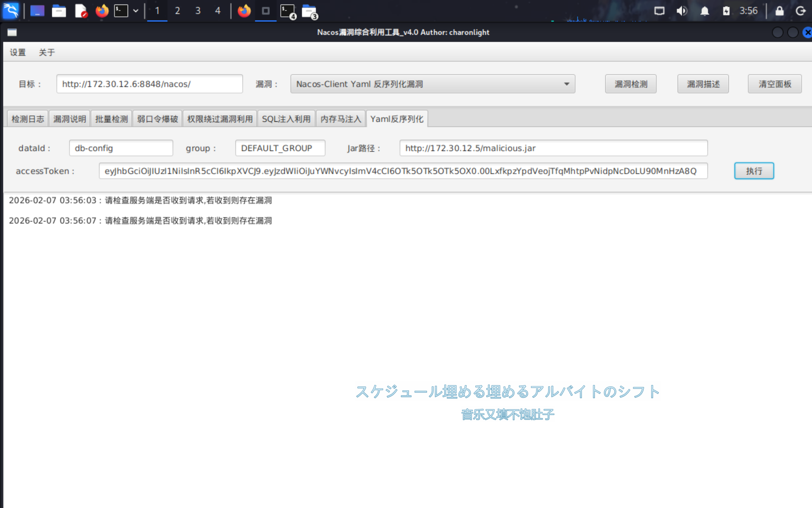Open the Kali dragon applications menu
812x508 pixels.
(11, 10)
